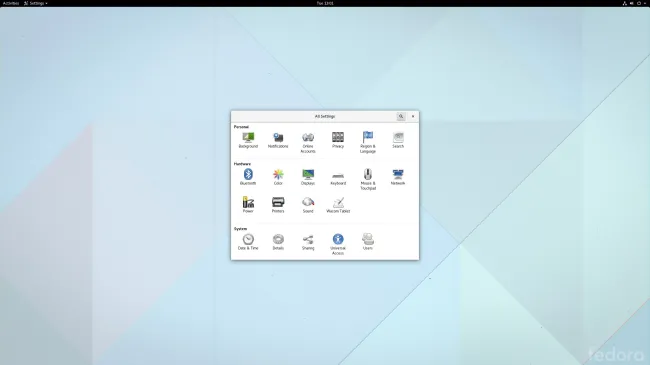Open the Privacy settings panel

pyautogui.click(x=338, y=140)
